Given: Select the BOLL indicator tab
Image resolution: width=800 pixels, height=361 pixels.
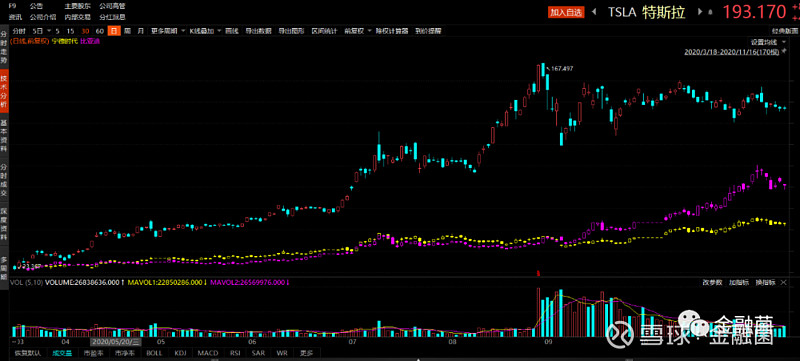Looking at the screenshot, I should [154, 353].
